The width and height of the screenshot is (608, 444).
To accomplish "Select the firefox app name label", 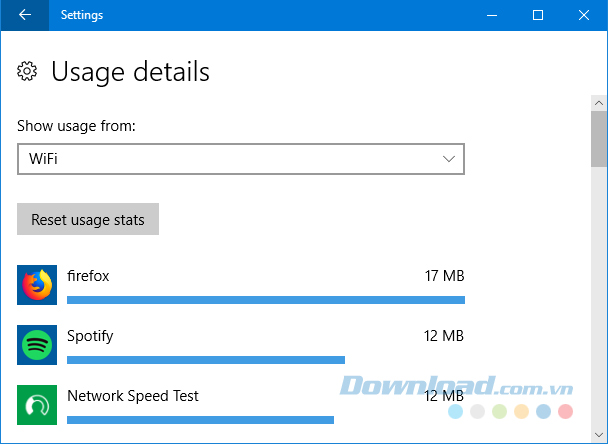I will pos(88,276).
